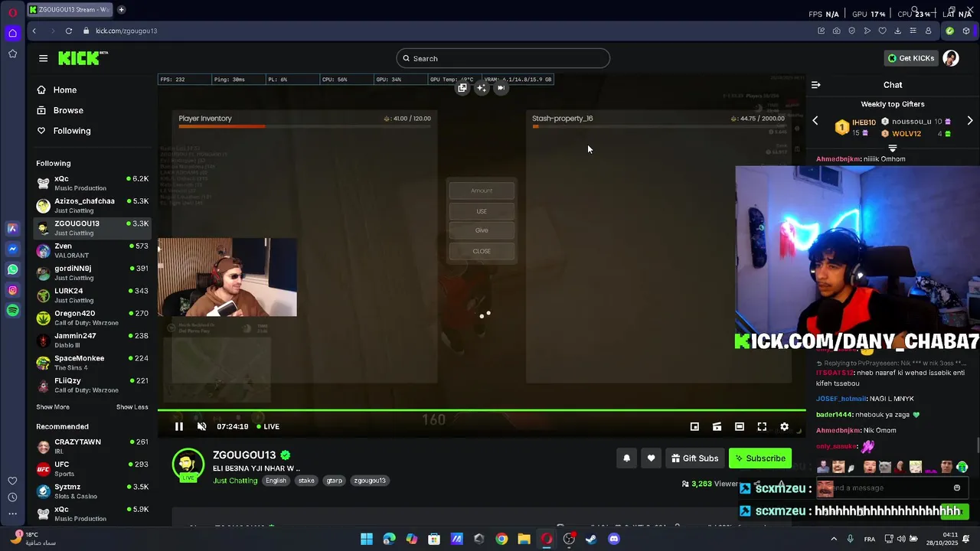Screen dimensions: 980x551
Task: Unmute the stream volume
Action: tap(201, 427)
